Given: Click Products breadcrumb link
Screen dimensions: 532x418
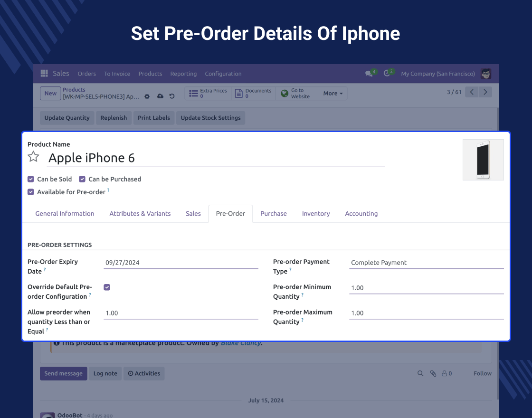Looking at the screenshot, I should pyautogui.click(x=74, y=90).
